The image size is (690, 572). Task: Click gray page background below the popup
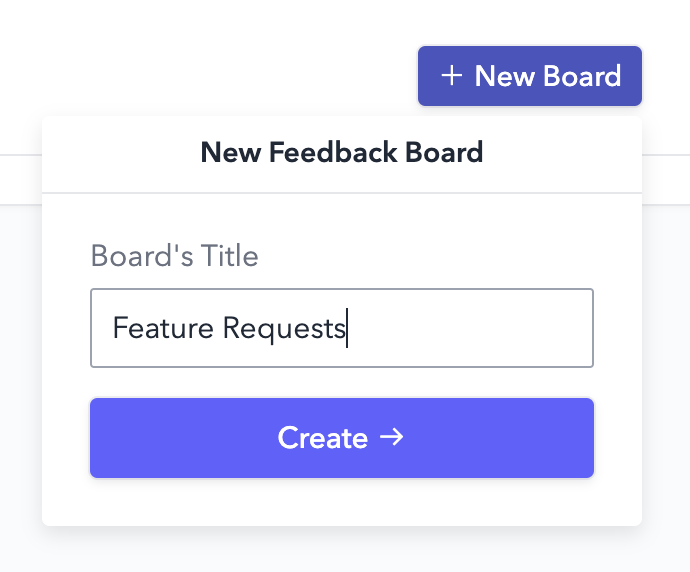tap(342, 551)
